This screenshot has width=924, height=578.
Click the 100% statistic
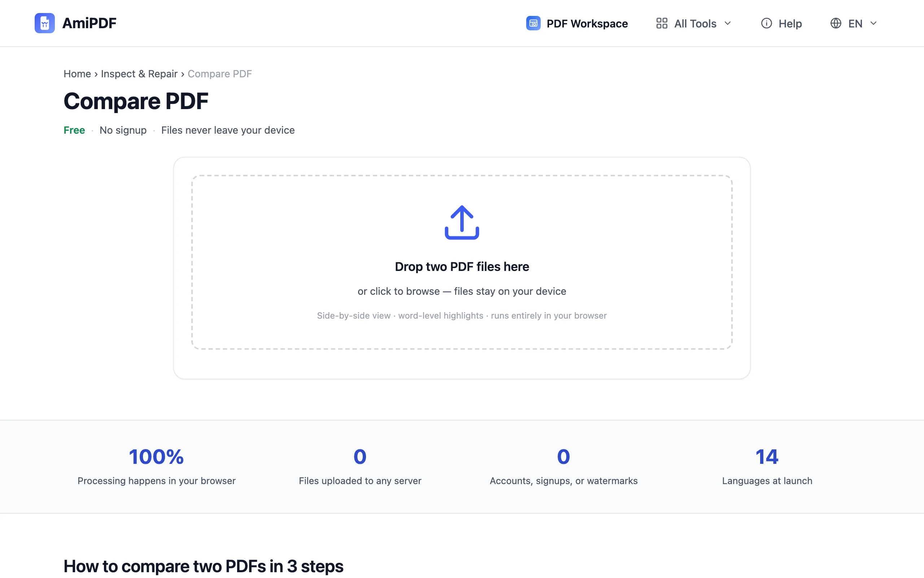pos(157,457)
